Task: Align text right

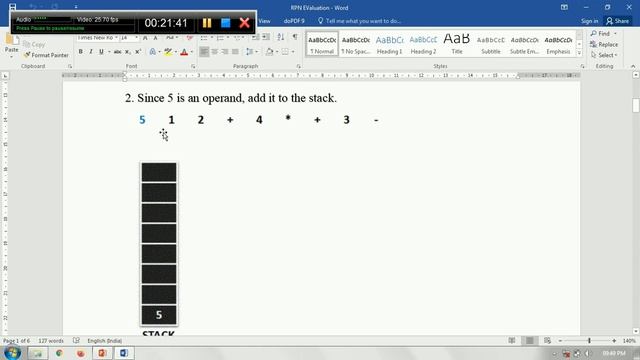Action: 225,52
